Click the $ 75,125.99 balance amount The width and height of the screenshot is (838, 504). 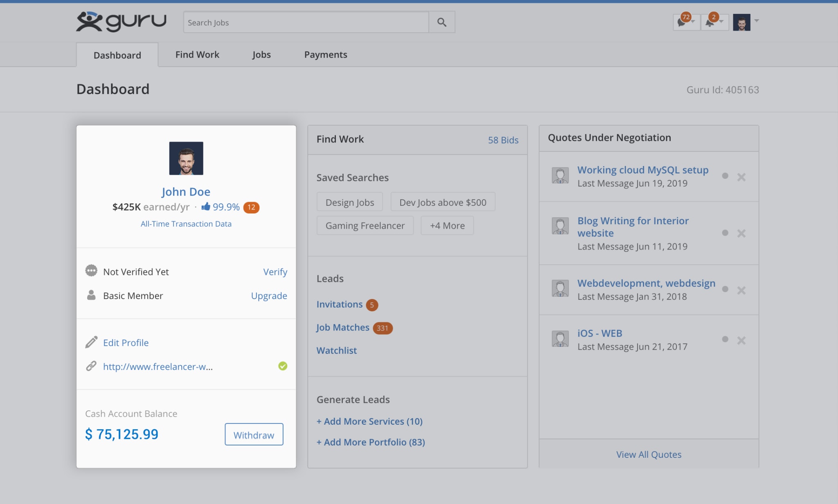coord(122,434)
